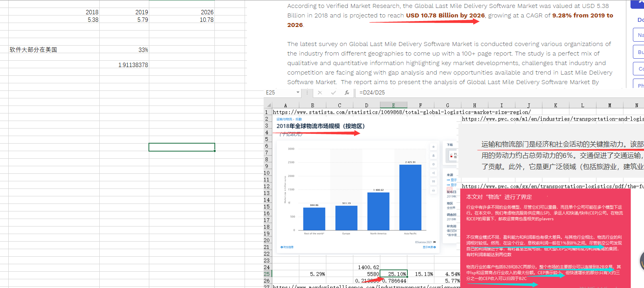This screenshot has height=288, width=644.
Task: Click the North America bar in chart
Action: pos(378,211)
